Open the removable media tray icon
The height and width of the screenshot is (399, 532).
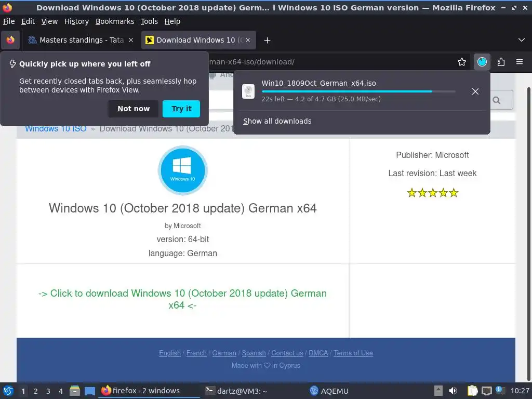click(x=438, y=391)
